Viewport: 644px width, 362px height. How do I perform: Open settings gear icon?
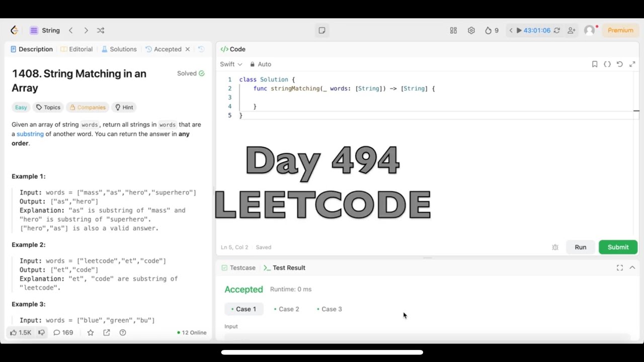[471, 30]
